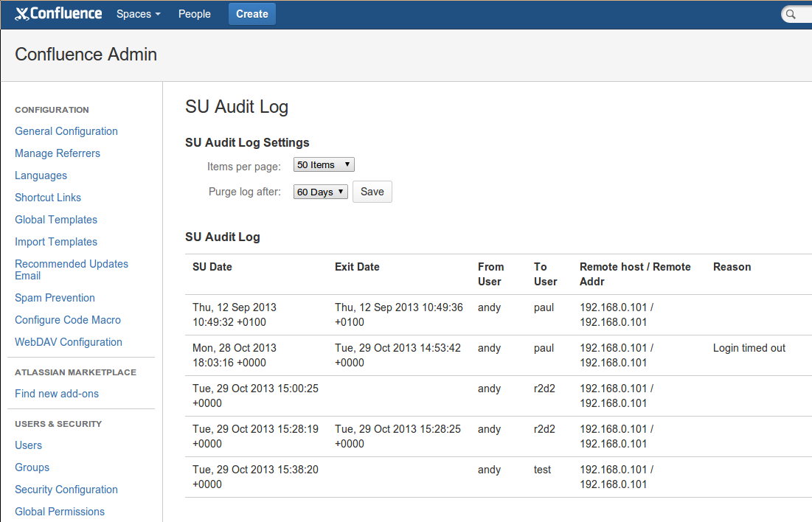Click SU date 'Tue, 29 Oct 2013 15:38:20'

(255, 477)
